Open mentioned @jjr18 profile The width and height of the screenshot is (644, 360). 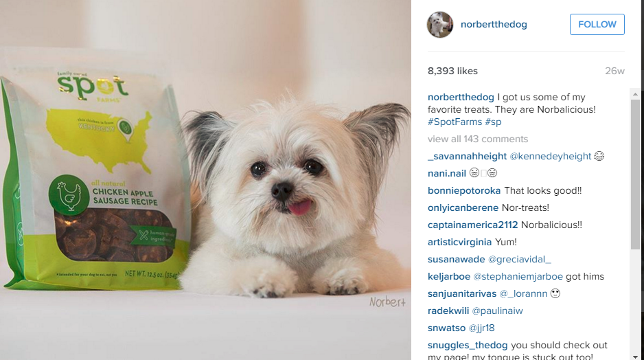click(482, 328)
